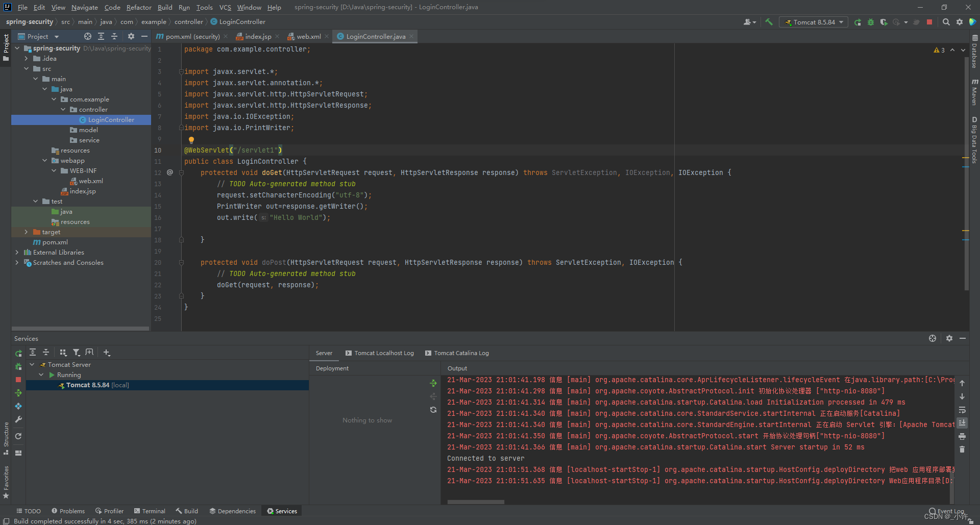Toggle soft-wrap in console output
The height and width of the screenshot is (525, 980).
(962, 410)
